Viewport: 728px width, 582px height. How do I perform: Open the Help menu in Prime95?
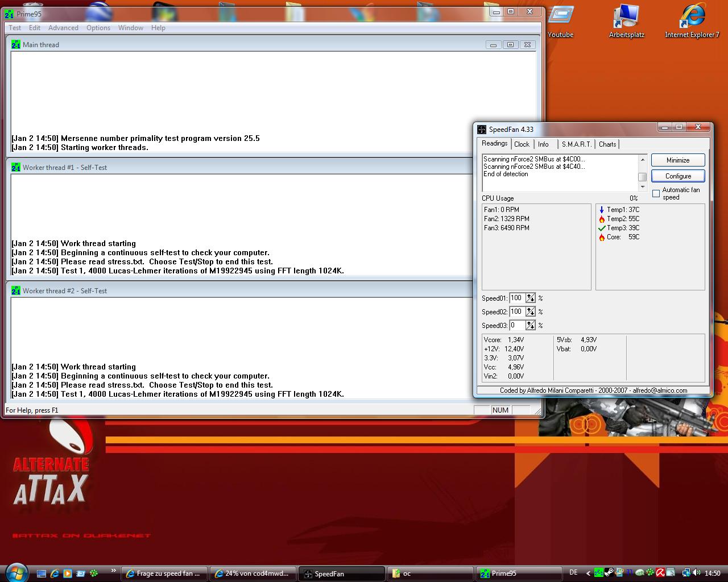tap(158, 28)
